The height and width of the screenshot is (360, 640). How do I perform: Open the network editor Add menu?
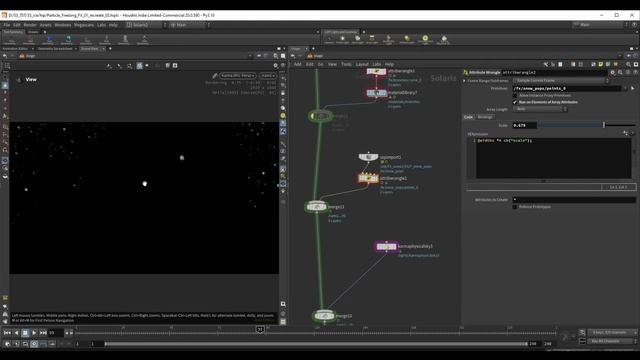[298, 64]
